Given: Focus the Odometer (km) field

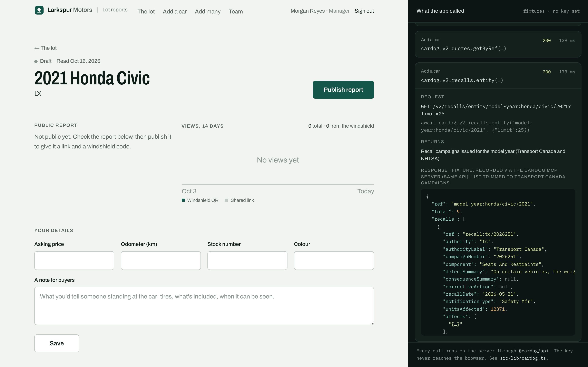Looking at the screenshot, I should 161,260.
